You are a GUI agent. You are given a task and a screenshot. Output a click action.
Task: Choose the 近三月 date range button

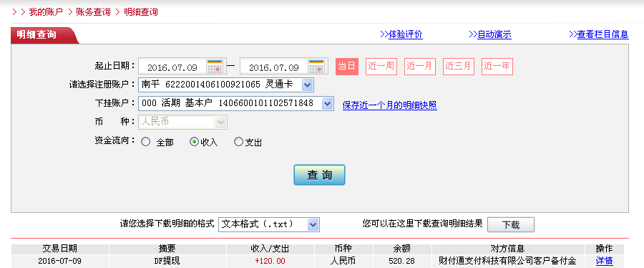459,67
